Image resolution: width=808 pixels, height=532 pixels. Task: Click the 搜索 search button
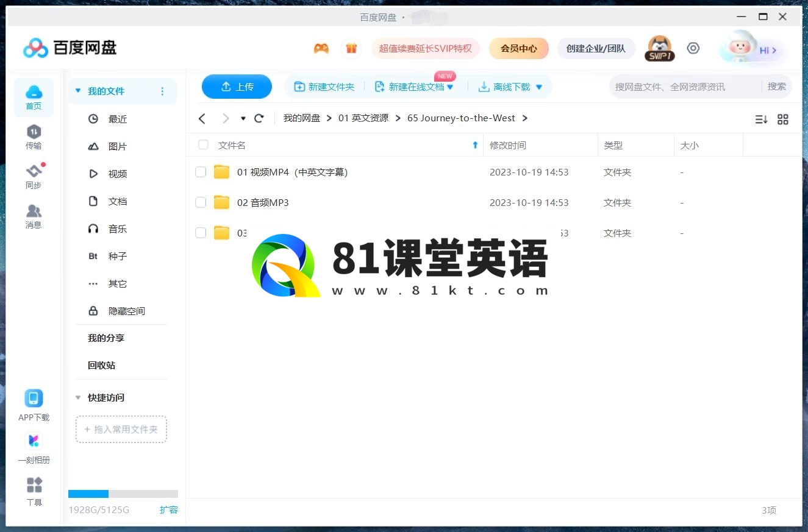pyautogui.click(x=777, y=87)
